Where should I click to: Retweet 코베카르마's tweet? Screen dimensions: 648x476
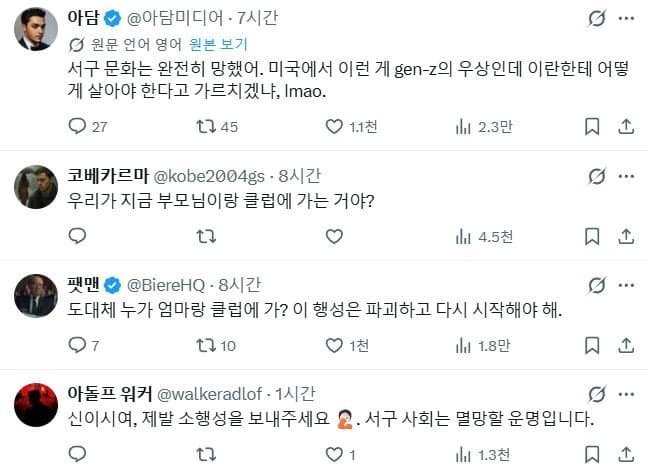point(205,237)
